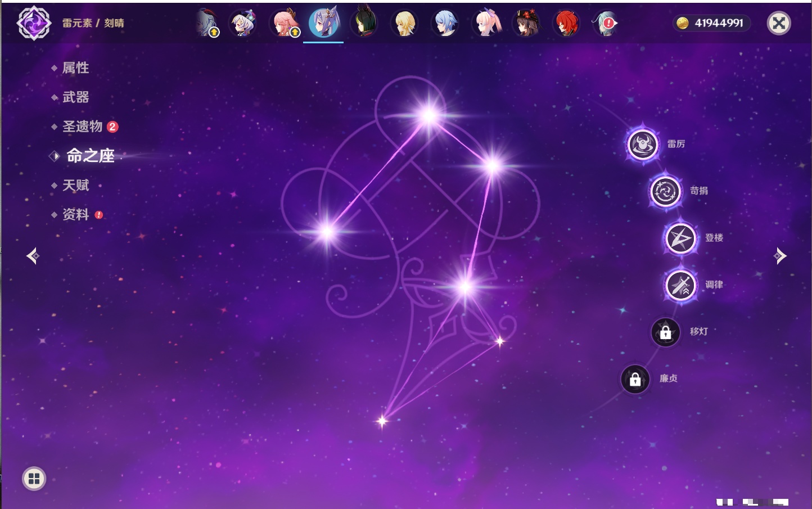Open the 属性 attributes tab
The width and height of the screenshot is (812, 509).
(75, 68)
